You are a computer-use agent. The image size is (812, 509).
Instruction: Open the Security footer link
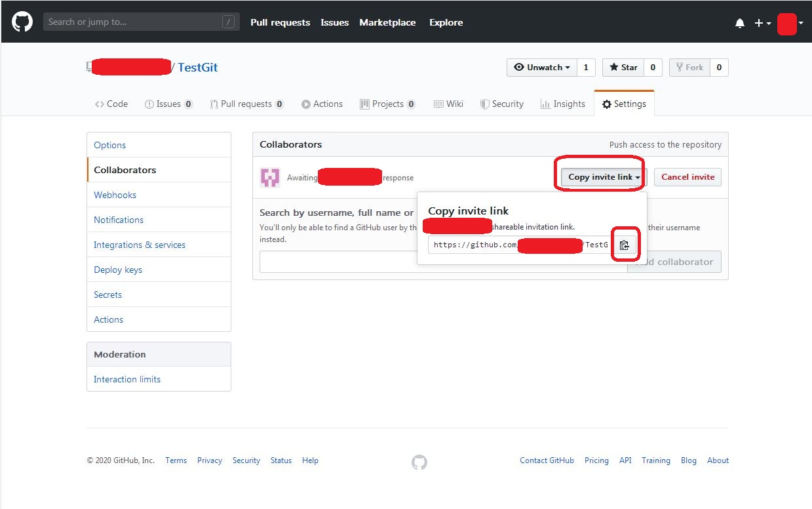(246, 460)
